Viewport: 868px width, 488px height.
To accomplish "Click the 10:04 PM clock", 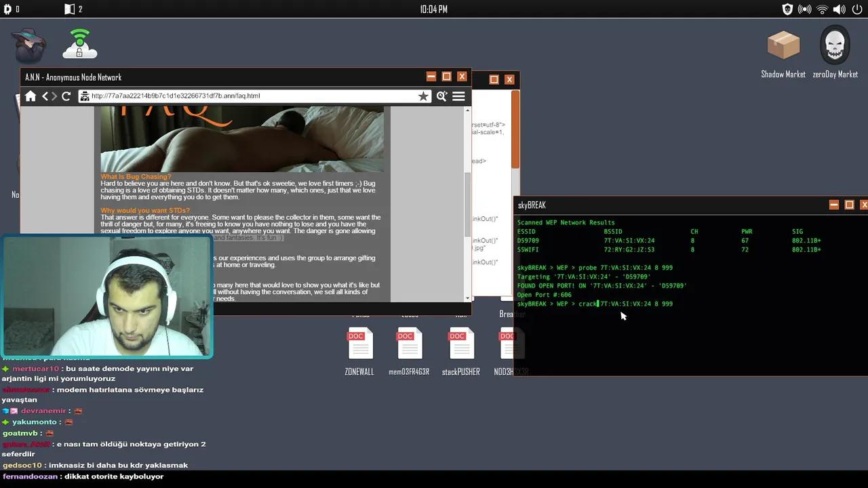I will coord(433,9).
